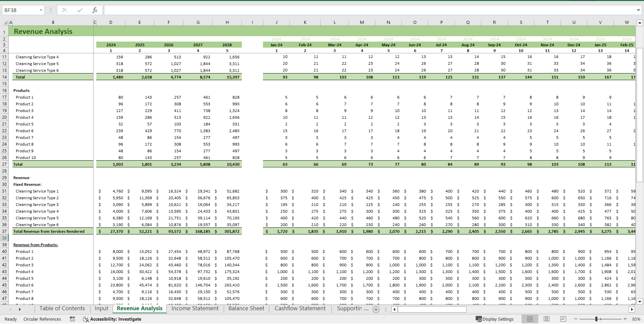Viewport: 644px width, 324px height.
Task: Click the 'Revenue from Products:' heading
Action: [36, 245]
